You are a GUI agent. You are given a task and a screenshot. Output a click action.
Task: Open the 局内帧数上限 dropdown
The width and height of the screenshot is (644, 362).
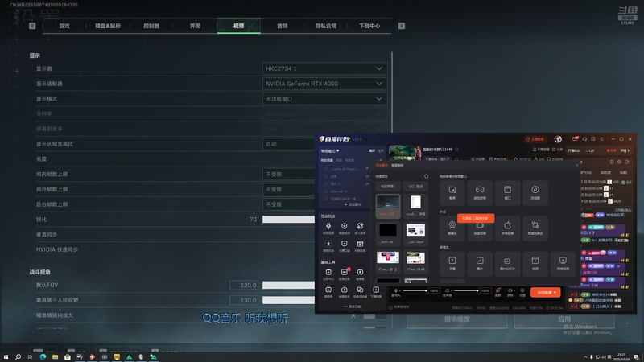point(289,174)
